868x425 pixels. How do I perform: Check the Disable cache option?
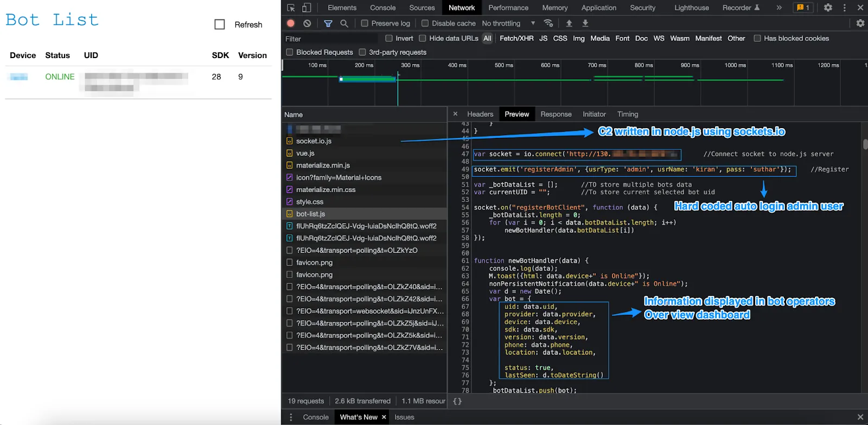[425, 23]
